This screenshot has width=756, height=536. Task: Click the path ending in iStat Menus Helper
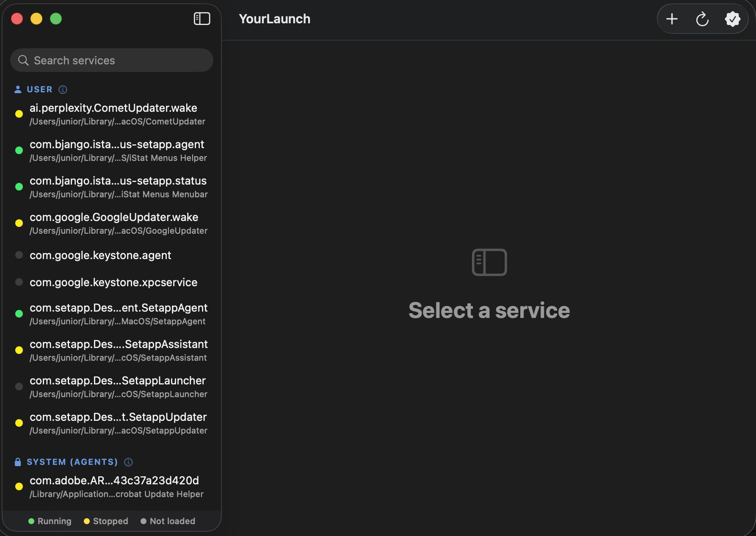118,158
